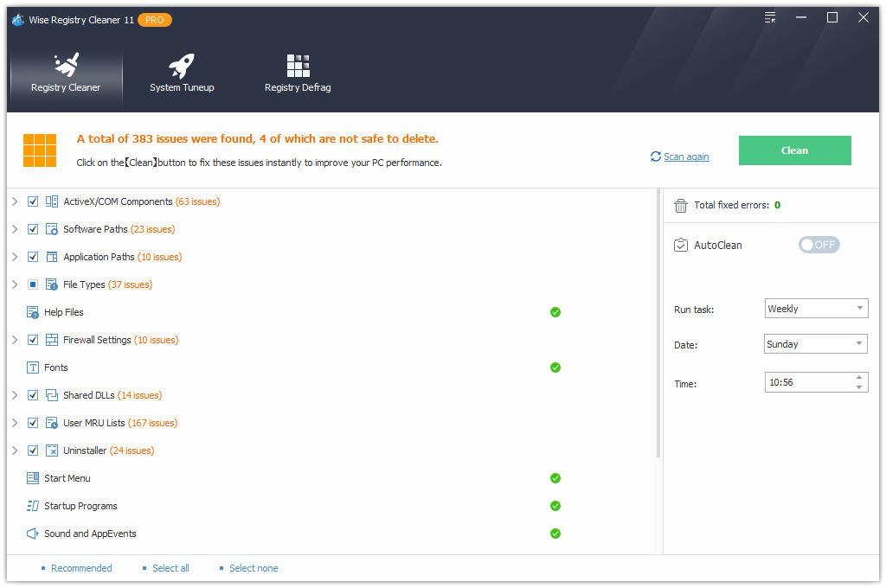Expand the Uninstaller list
The height and width of the screenshot is (588, 886).
point(15,451)
